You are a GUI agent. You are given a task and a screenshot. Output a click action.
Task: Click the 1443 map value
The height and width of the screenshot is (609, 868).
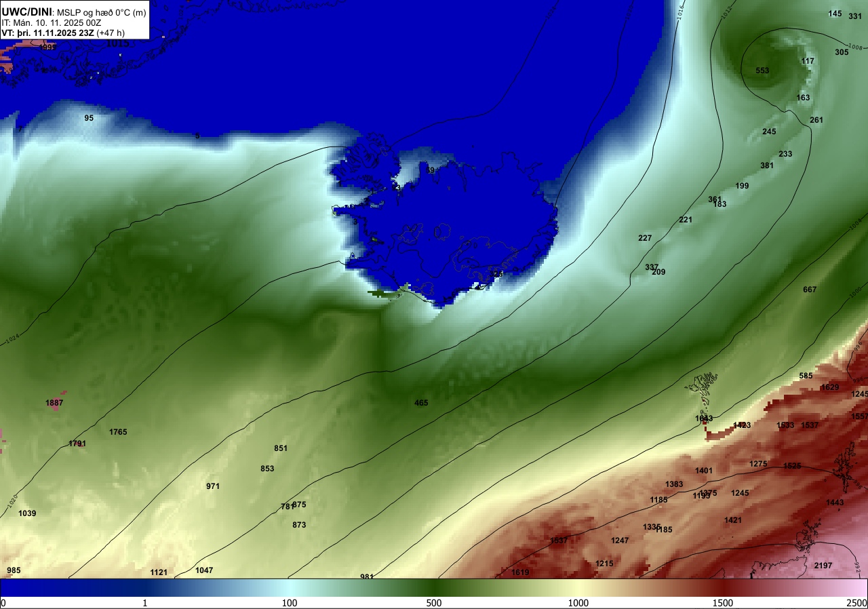pos(835,503)
